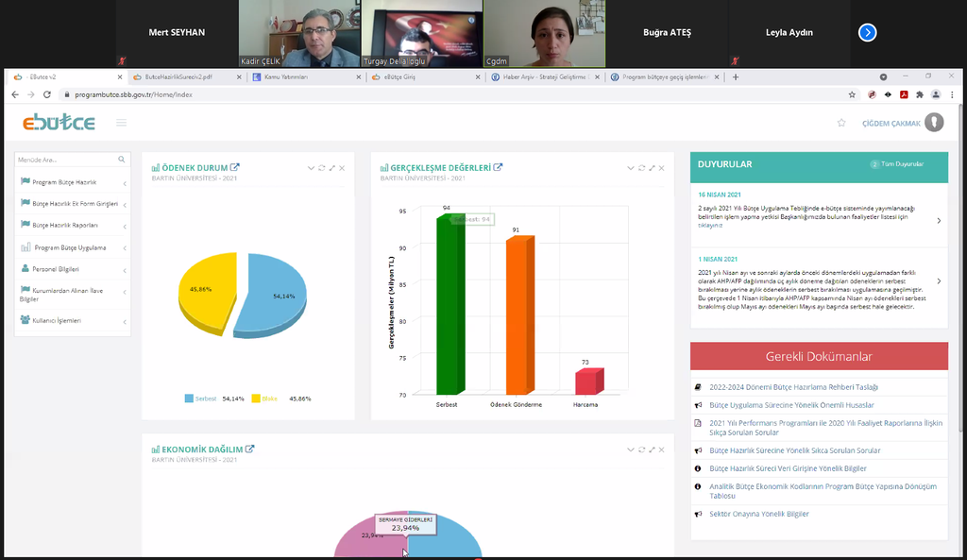Expand the Program Bütçe Hazırlık sidebar menu

[x=71, y=182]
